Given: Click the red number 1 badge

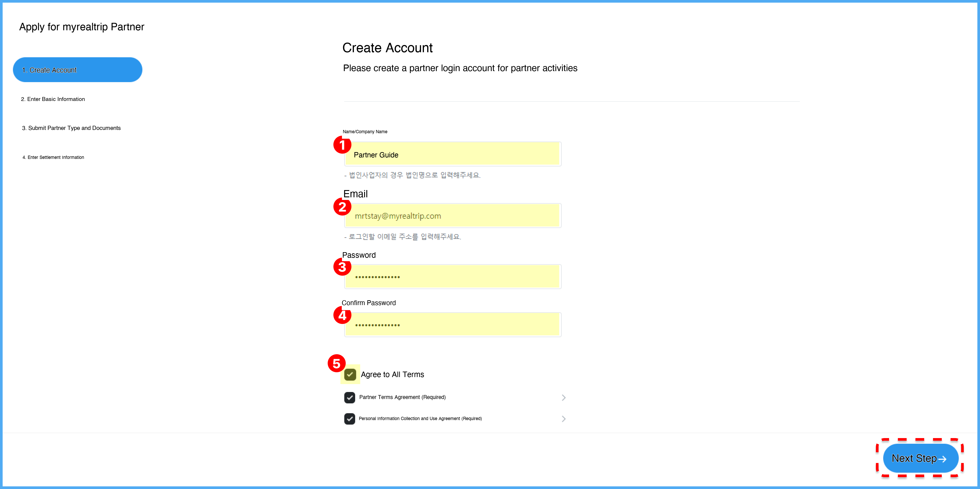Looking at the screenshot, I should (x=342, y=145).
